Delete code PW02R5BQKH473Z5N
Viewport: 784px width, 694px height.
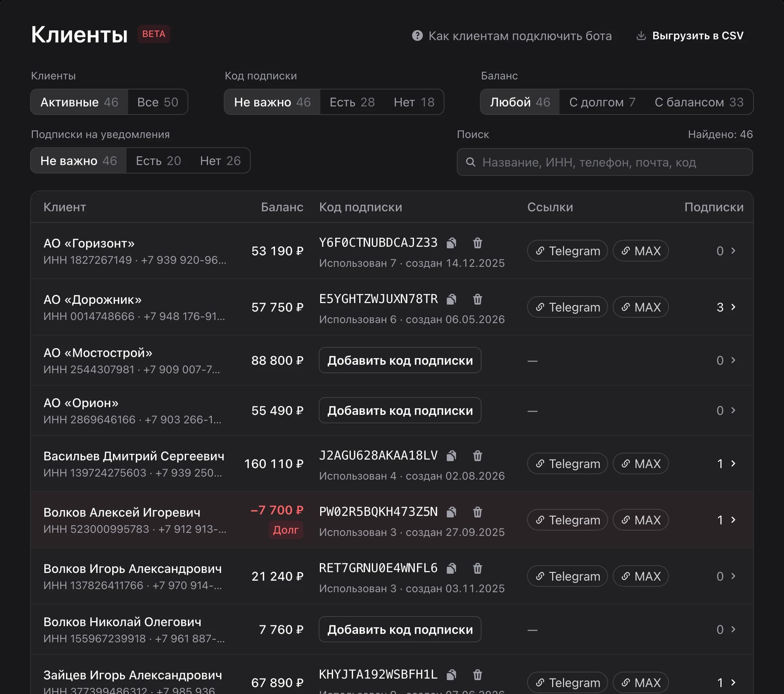(x=478, y=512)
